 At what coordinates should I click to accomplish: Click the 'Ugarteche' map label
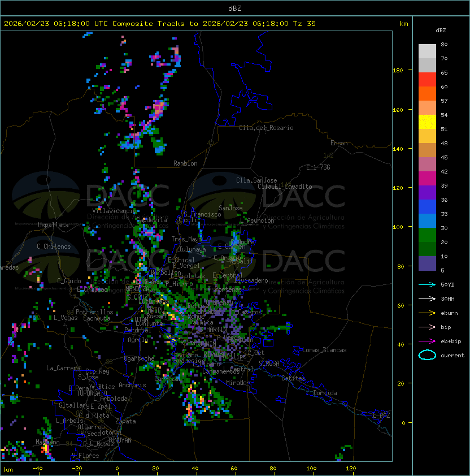(x=140, y=358)
